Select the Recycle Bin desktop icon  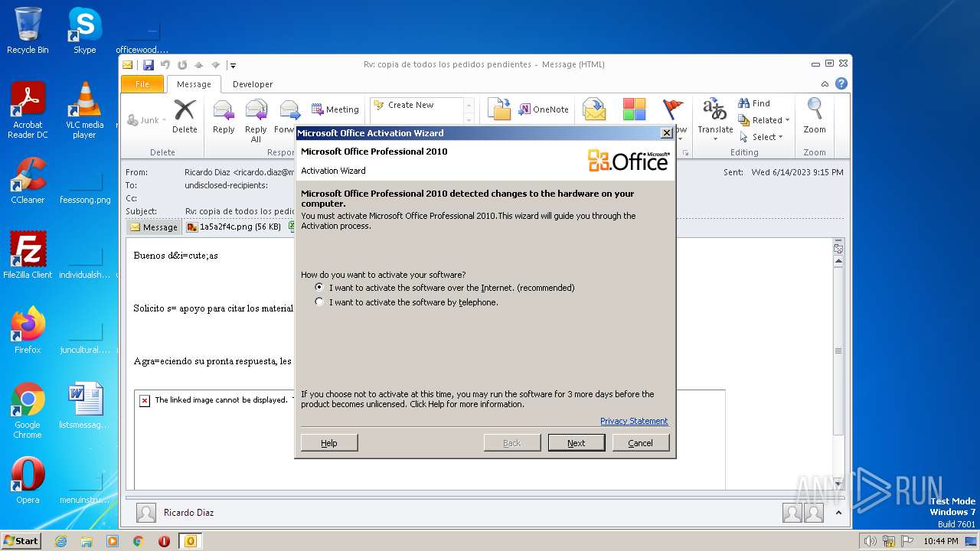(28, 31)
